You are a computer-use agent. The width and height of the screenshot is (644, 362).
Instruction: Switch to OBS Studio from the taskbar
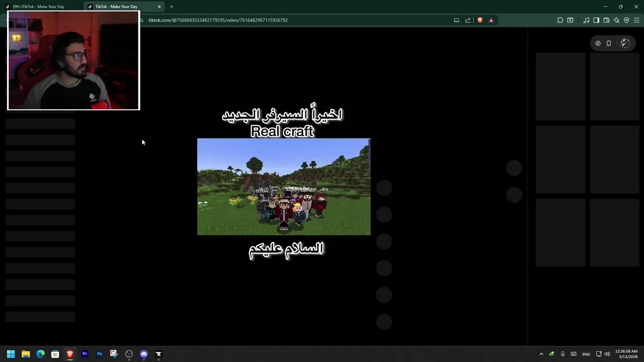pyautogui.click(x=129, y=354)
